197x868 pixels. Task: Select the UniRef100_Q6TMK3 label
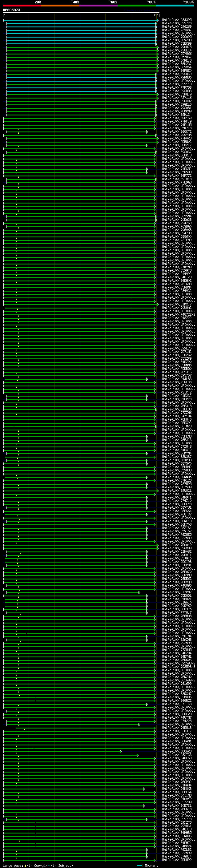coord(177,426)
